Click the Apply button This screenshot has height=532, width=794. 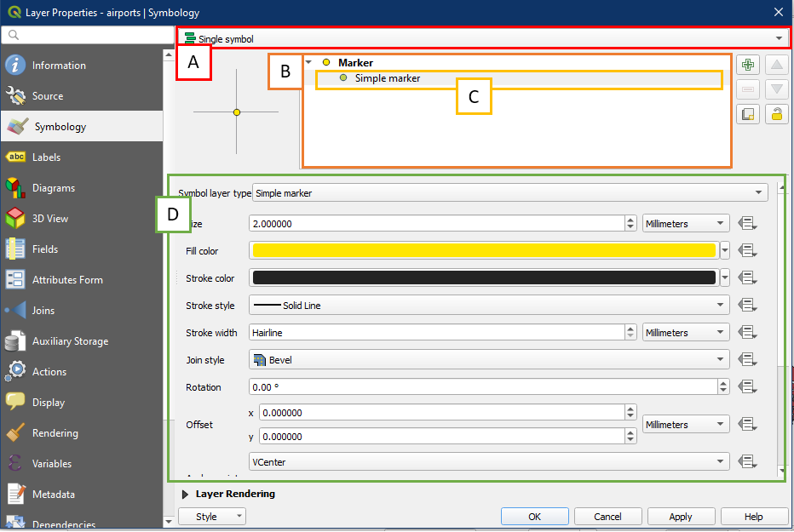[x=680, y=517]
